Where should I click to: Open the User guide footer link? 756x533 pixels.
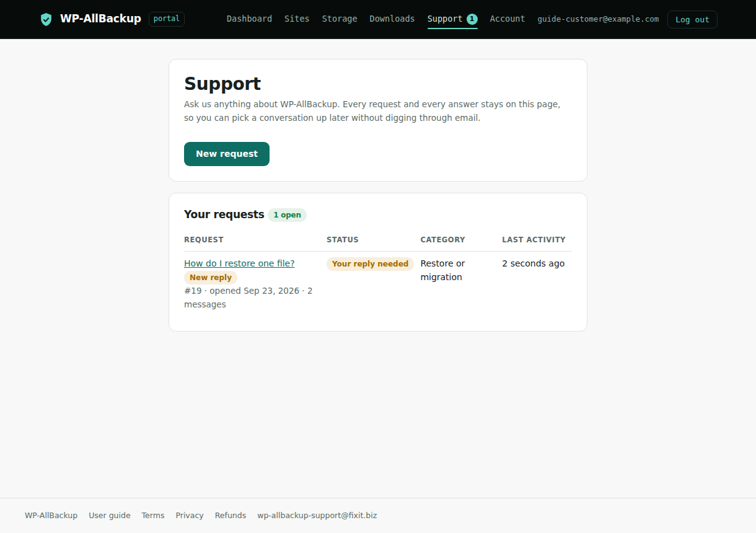point(110,516)
